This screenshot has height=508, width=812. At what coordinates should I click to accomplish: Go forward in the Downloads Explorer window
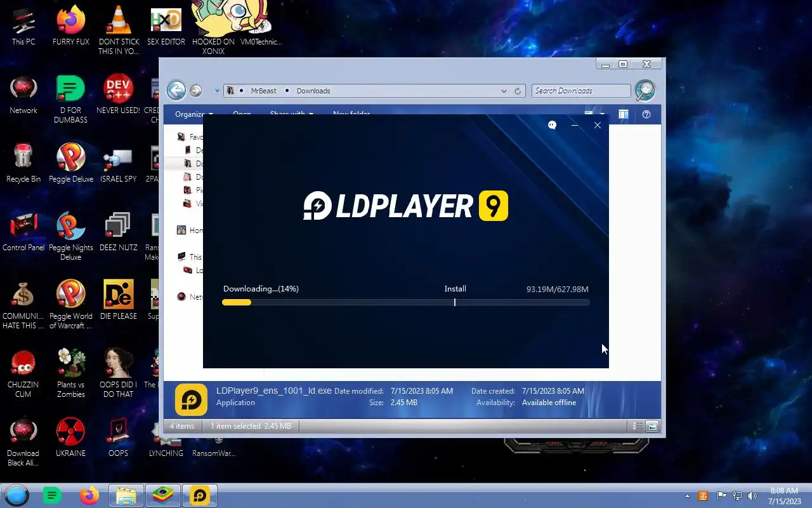point(195,91)
